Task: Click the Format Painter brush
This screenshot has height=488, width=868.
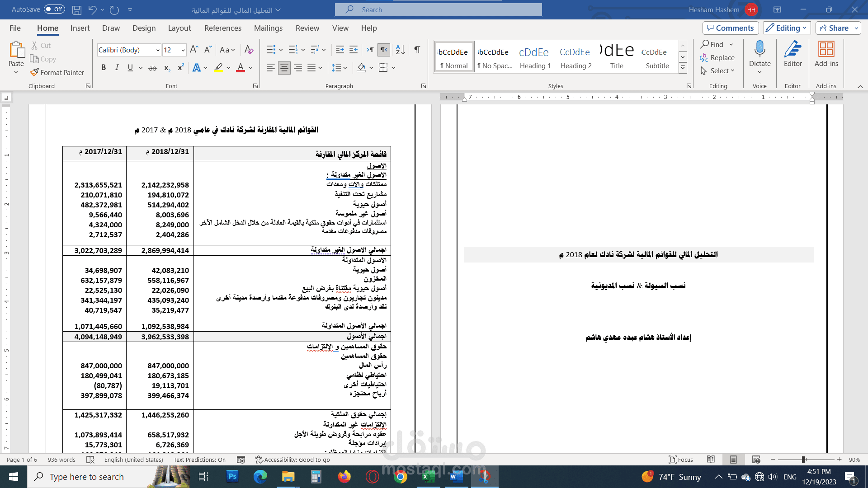Action: [x=34, y=72]
